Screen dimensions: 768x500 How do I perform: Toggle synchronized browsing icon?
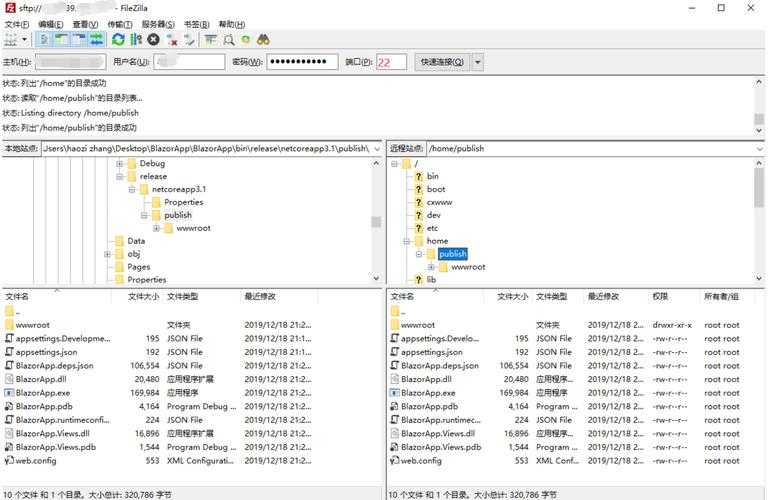click(246, 40)
